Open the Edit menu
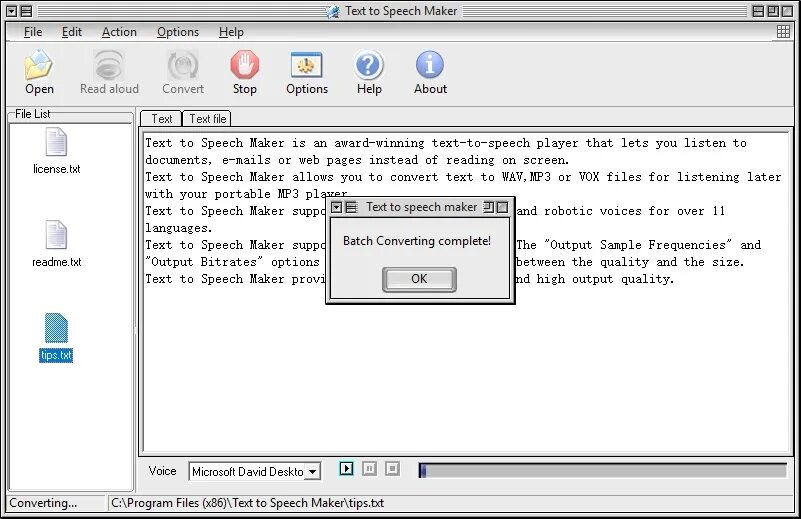 (72, 32)
